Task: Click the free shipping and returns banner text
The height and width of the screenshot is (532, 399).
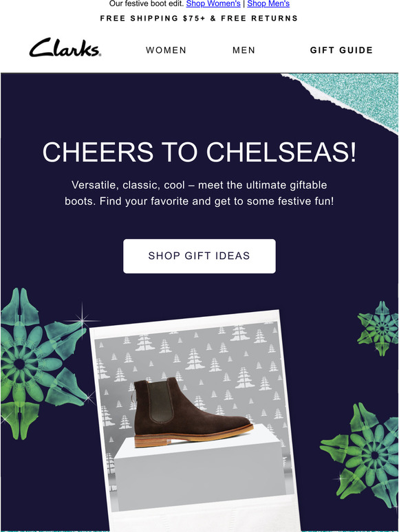Action: coord(199,19)
